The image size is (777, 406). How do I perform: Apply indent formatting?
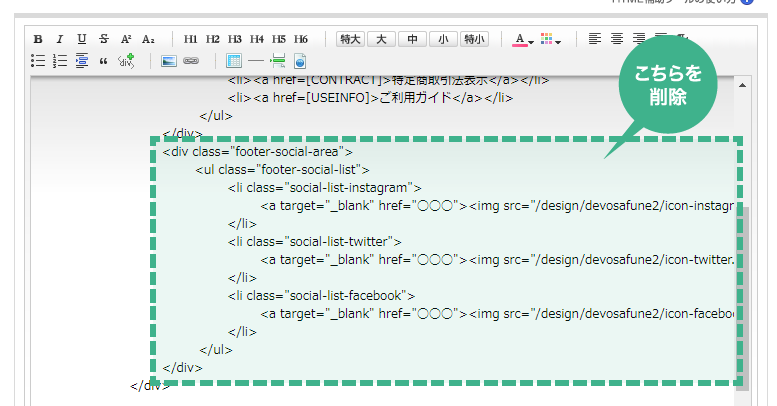82,60
